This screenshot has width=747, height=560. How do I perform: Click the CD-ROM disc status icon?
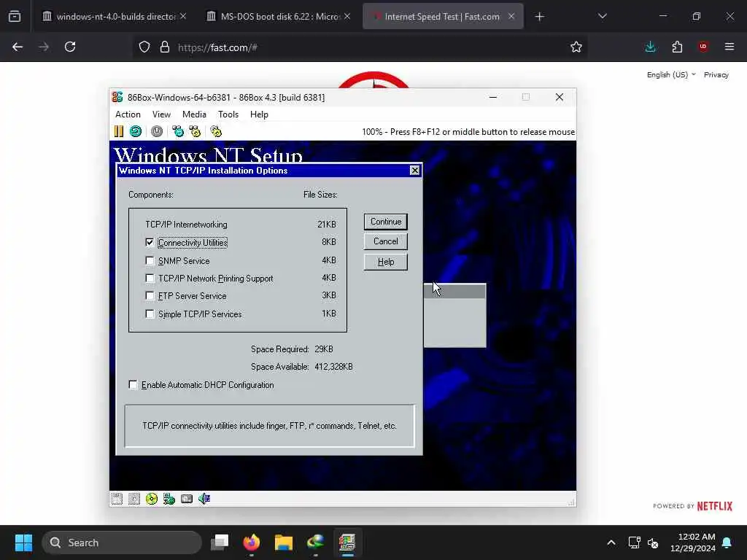click(152, 499)
